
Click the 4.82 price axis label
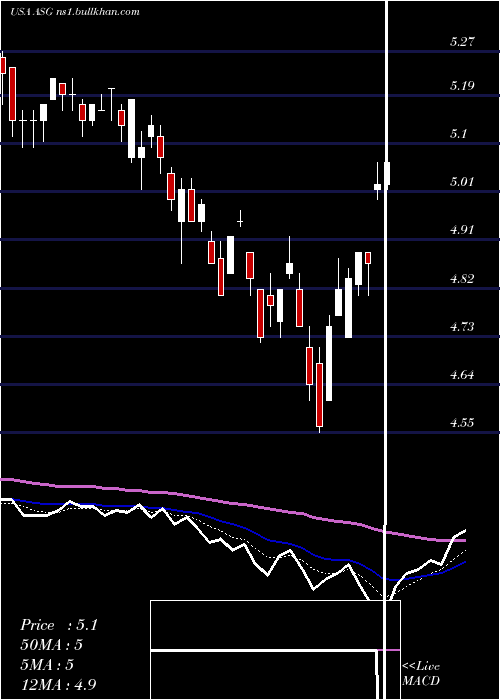(462, 279)
